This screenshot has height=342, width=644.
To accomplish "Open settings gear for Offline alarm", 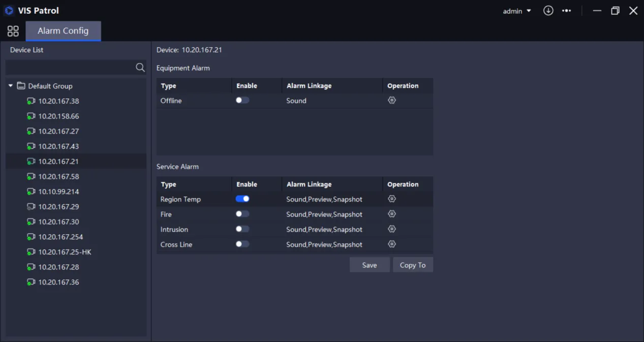I will click(x=391, y=101).
